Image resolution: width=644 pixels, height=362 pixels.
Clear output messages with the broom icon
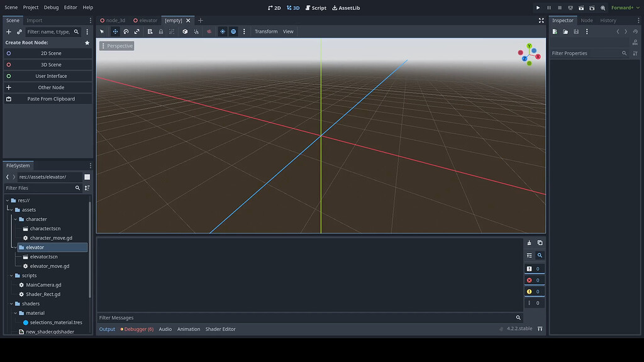(530, 243)
